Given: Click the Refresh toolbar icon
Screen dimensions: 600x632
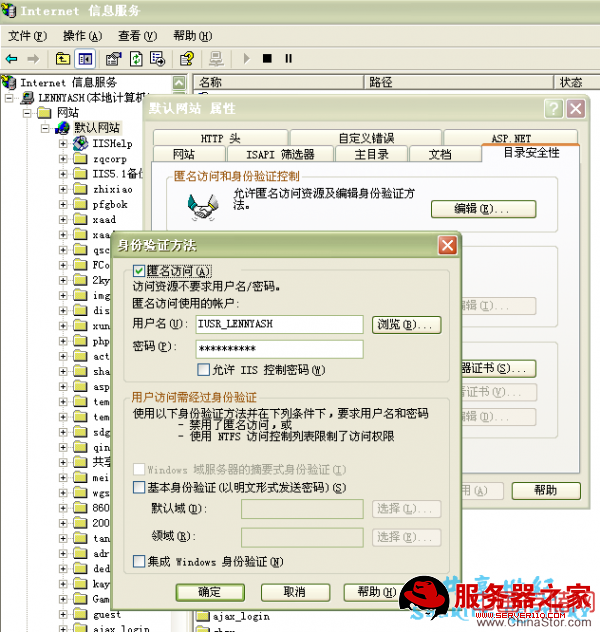Looking at the screenshot, I should (135, 58).
